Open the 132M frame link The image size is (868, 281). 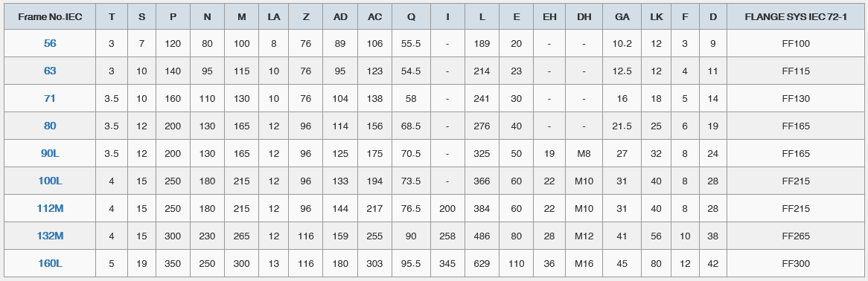[50, 236]
